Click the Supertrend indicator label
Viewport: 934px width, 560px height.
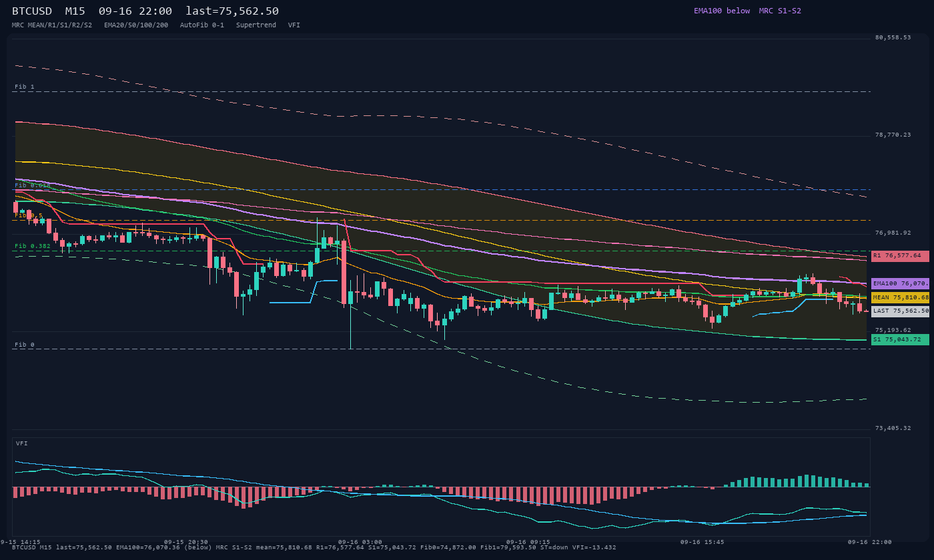pyautogui.click(x=256, y=25)
